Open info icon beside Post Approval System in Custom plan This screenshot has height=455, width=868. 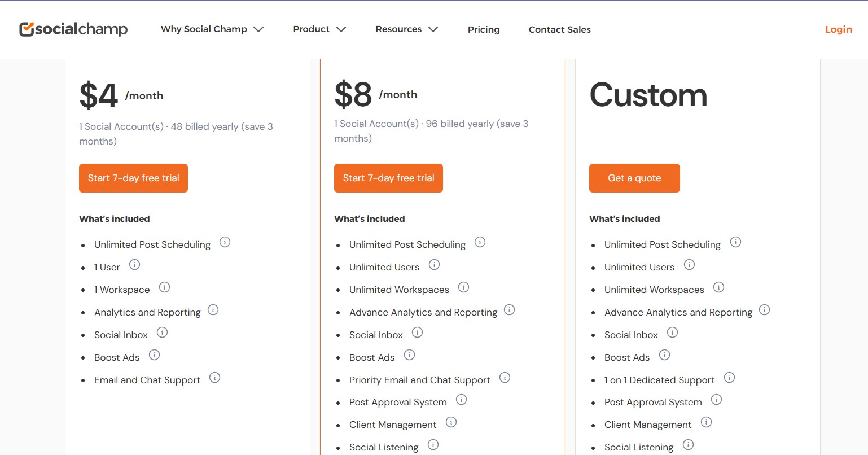pos(716,400)
